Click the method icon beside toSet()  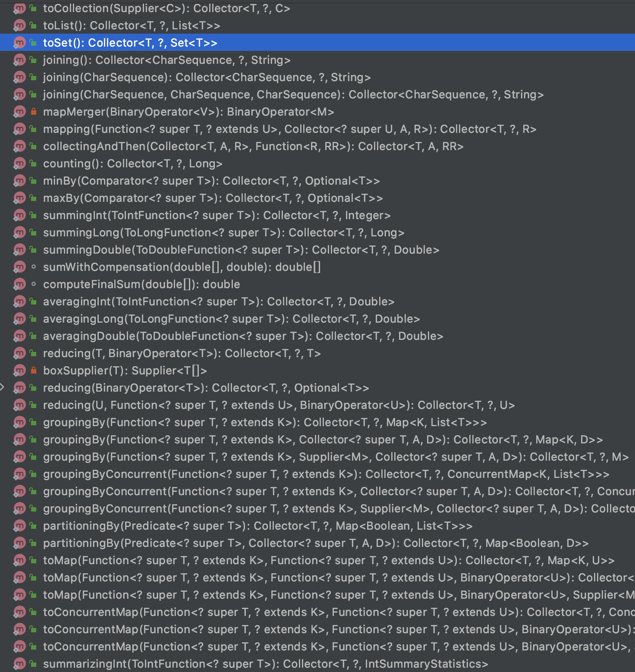coord(19,43)
